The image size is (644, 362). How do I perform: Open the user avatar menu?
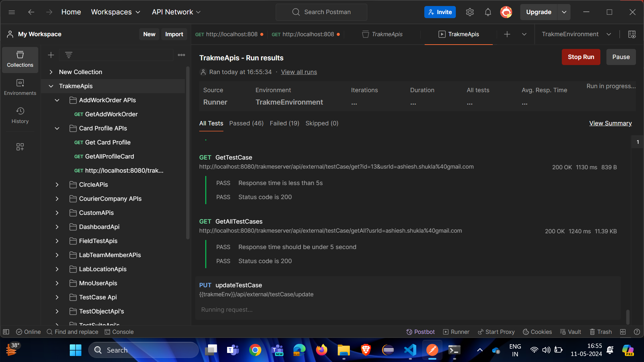coord(506,12)
